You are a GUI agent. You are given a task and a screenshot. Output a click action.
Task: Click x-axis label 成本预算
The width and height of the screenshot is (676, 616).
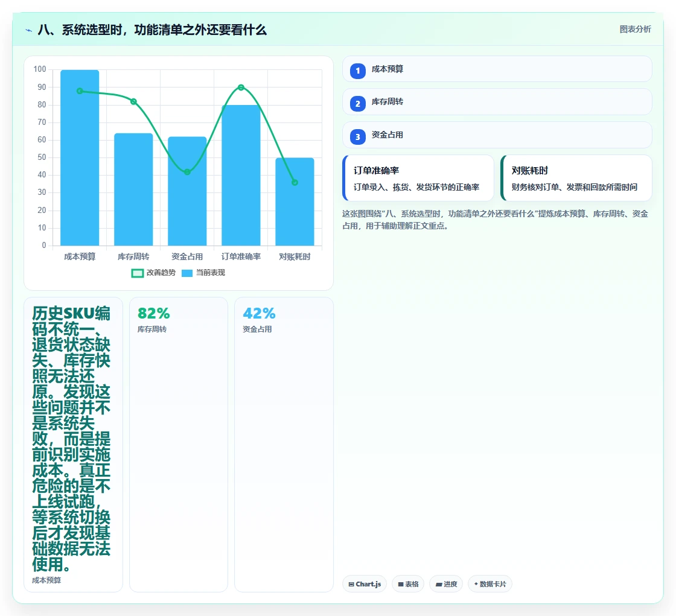(80, 256)
